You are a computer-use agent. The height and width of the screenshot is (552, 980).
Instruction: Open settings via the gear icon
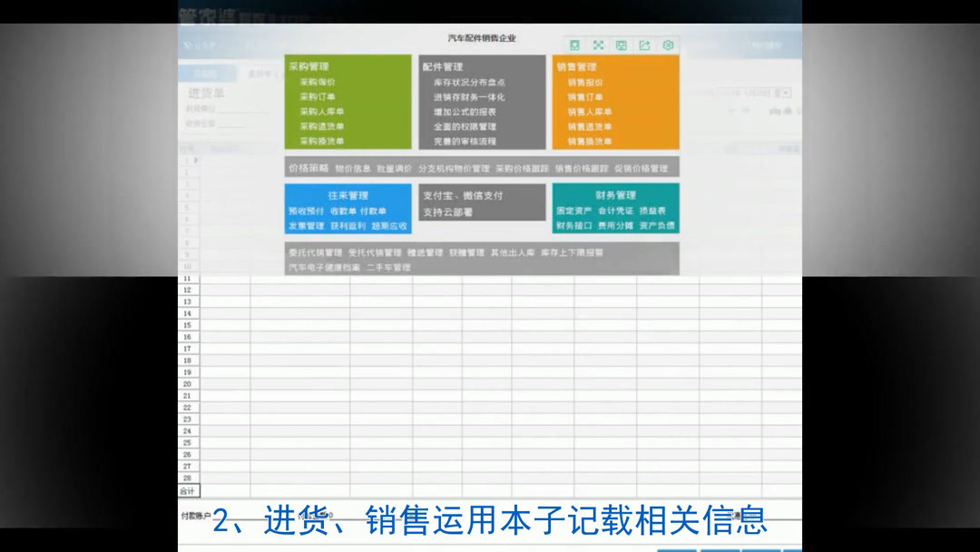[x=669, y=44]
